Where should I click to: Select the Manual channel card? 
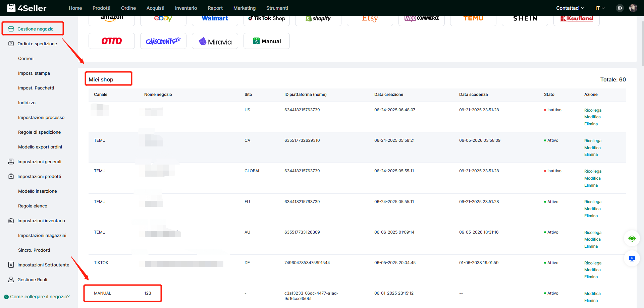tap(267, 41)
